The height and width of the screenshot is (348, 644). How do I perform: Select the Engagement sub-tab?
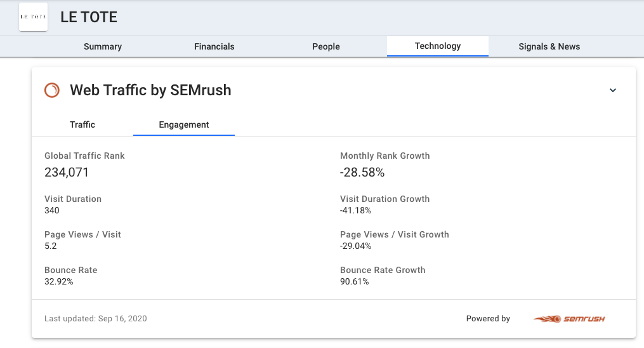(x=184, y=124)
